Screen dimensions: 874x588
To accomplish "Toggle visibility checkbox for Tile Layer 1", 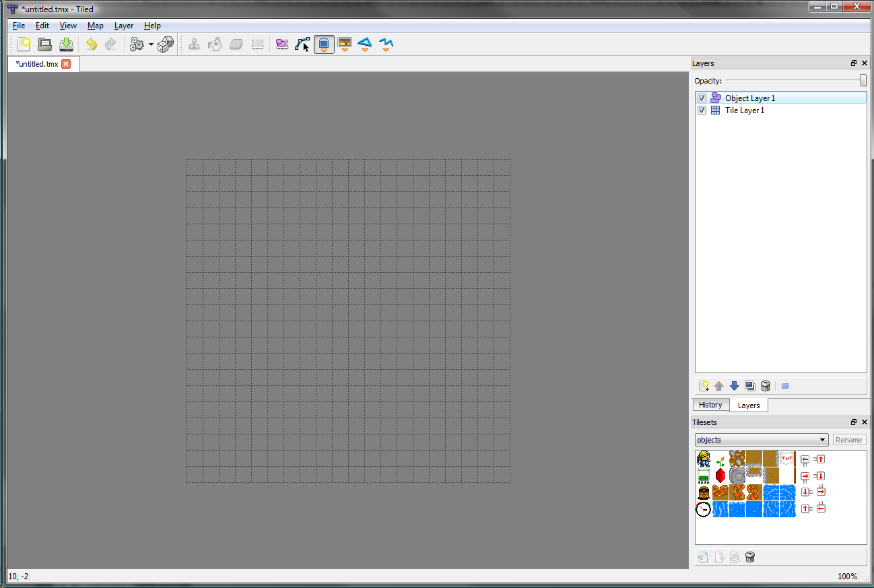I will click(702, 110).
